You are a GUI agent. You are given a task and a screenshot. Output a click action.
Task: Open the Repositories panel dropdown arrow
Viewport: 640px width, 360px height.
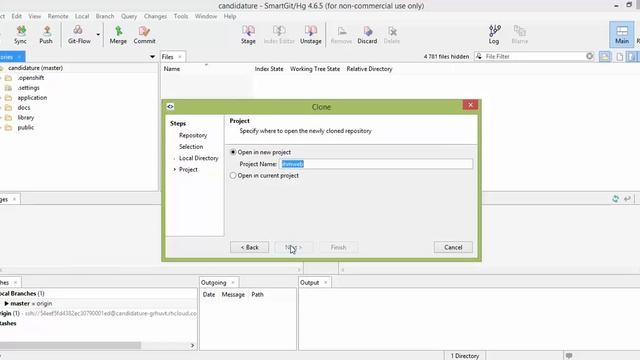tap(152, 57)
